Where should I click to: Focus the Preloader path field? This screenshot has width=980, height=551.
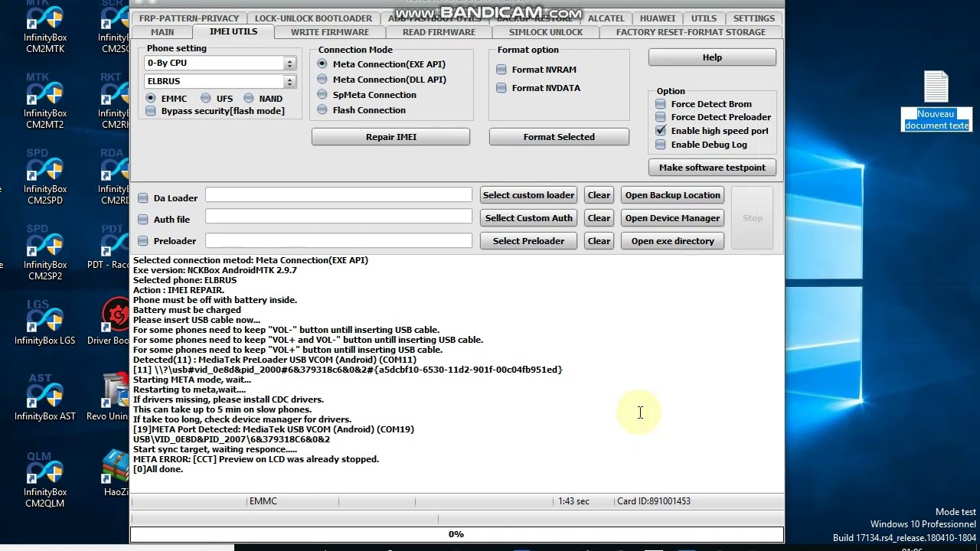pos(338,240)
